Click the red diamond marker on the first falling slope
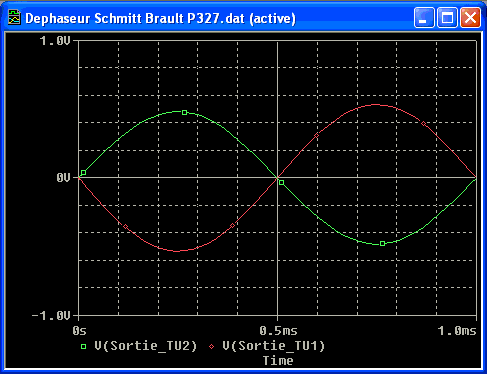The height and width of the screenshot is (374, 487). point(126,227)
